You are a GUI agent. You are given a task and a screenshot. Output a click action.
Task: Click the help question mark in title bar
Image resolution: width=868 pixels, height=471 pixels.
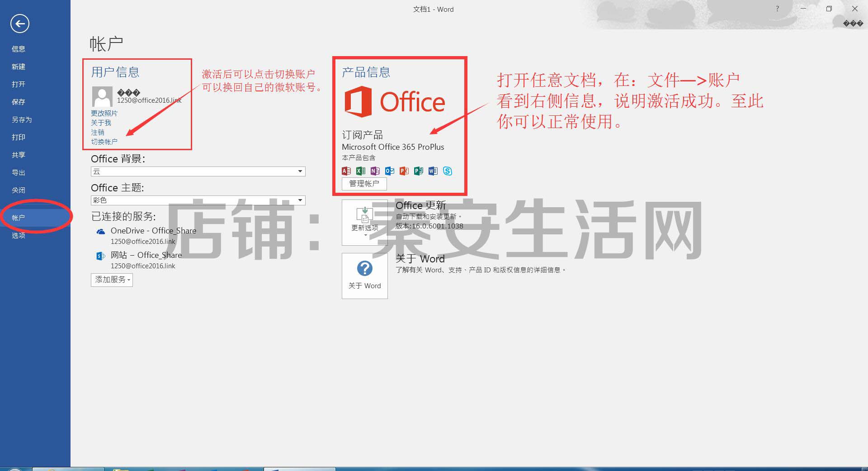[x=777, y=9]
